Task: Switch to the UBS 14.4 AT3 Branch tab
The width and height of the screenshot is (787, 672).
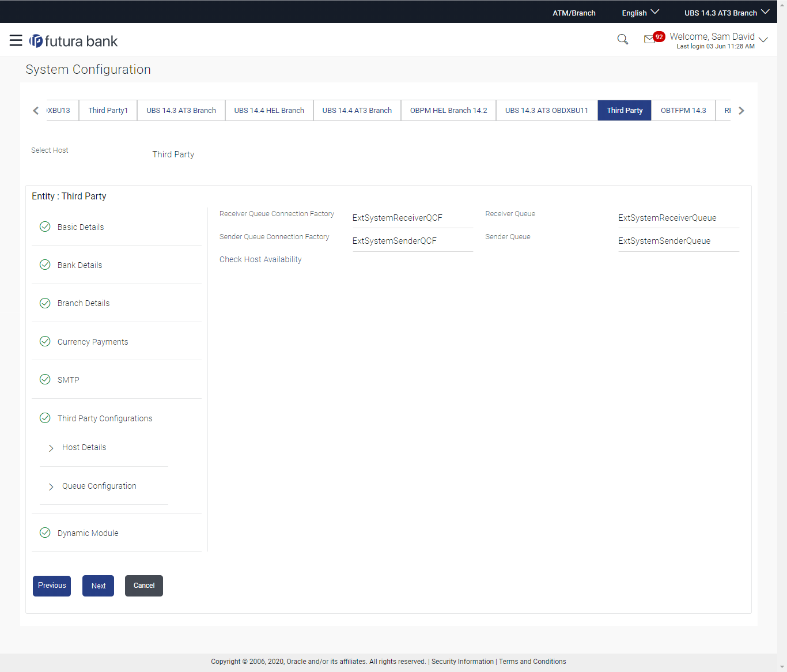Action: click(x=357, y=110)
